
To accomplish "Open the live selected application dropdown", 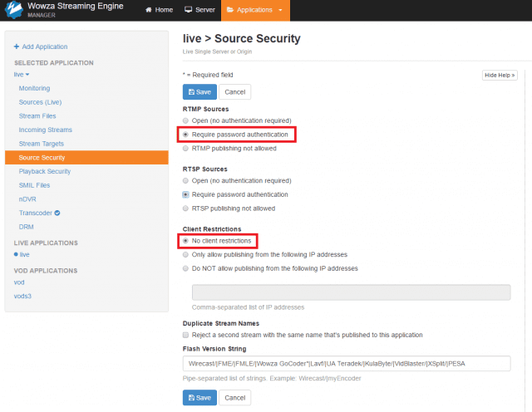I will [22, 74].
